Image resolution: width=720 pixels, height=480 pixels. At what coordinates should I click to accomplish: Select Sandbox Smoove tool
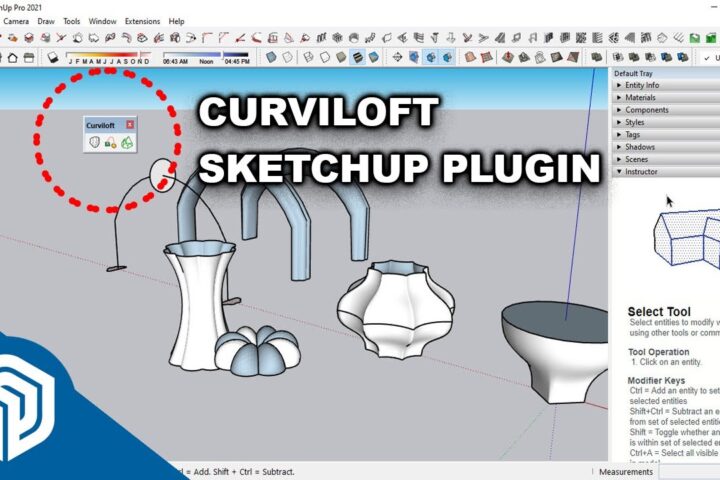pyautogui.click(x=507, y=57)
